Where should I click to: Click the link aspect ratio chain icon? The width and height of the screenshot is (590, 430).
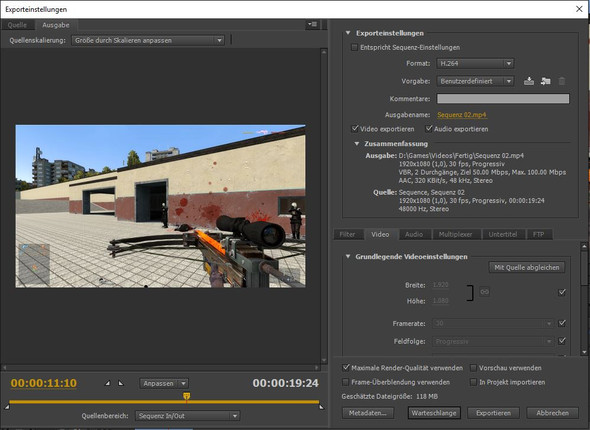[484, 292]
